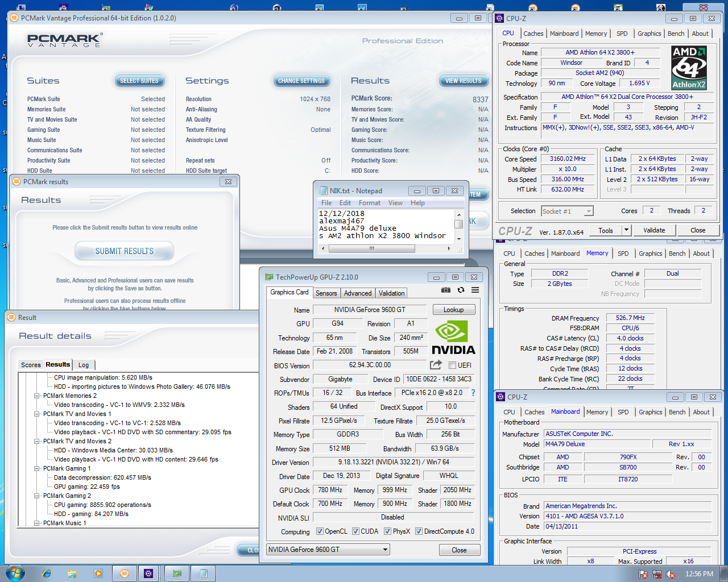The height and width of the screenshot is (582, 728).
Task: Click Notepad's vertical scrollbar down arrow
Action: pyautogui.click(x=458, y=240)
